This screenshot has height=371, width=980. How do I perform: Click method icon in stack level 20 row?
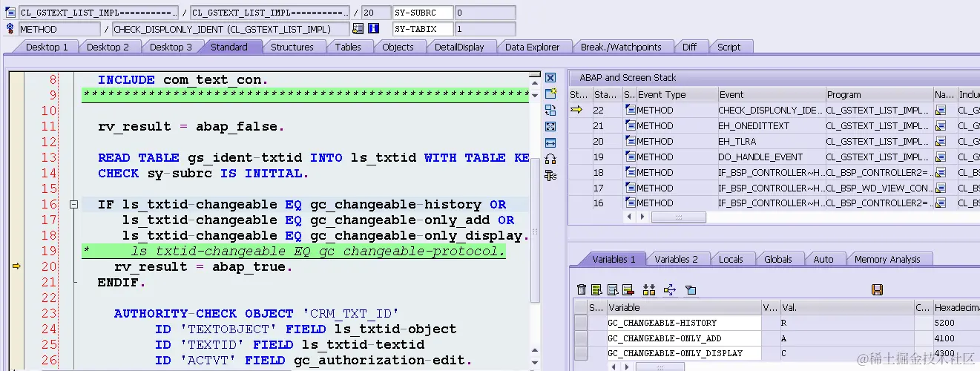point(631,141)
